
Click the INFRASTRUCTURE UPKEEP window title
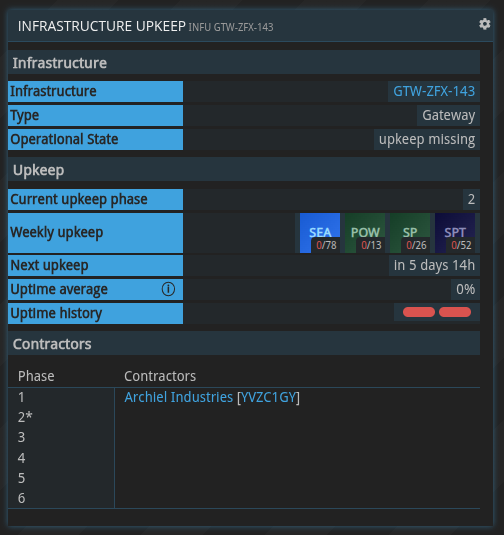point(101,26)
